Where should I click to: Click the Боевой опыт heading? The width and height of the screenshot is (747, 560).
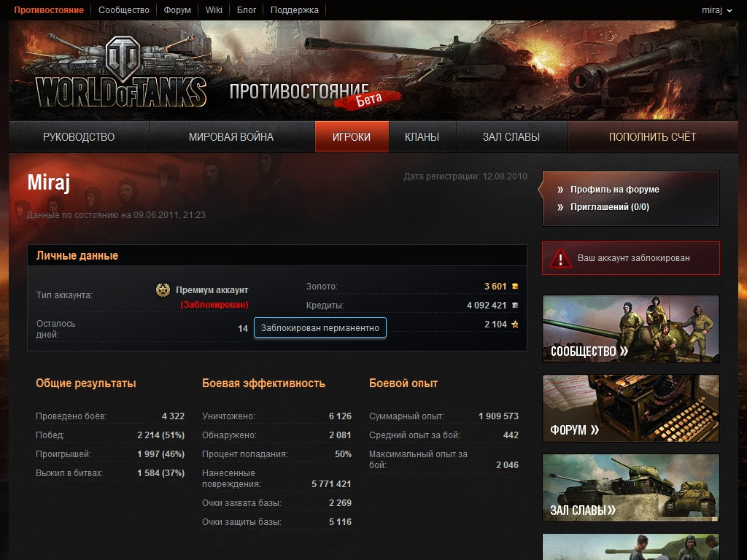click(x=403, y=384)
